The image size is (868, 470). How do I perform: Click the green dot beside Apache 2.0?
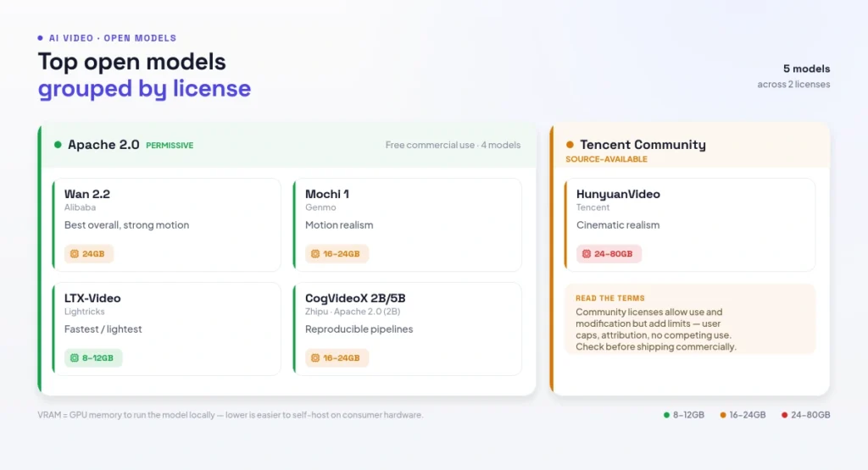(58, 145)
